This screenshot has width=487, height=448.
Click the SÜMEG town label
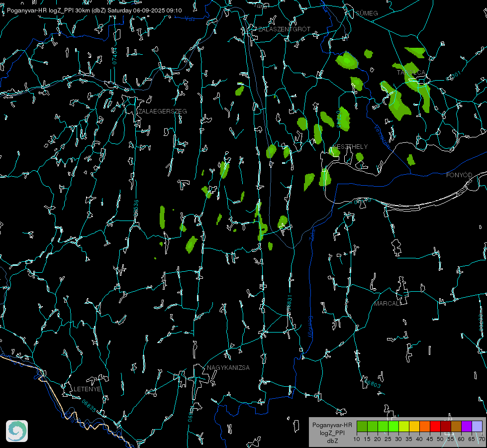(x=367, y=13)
